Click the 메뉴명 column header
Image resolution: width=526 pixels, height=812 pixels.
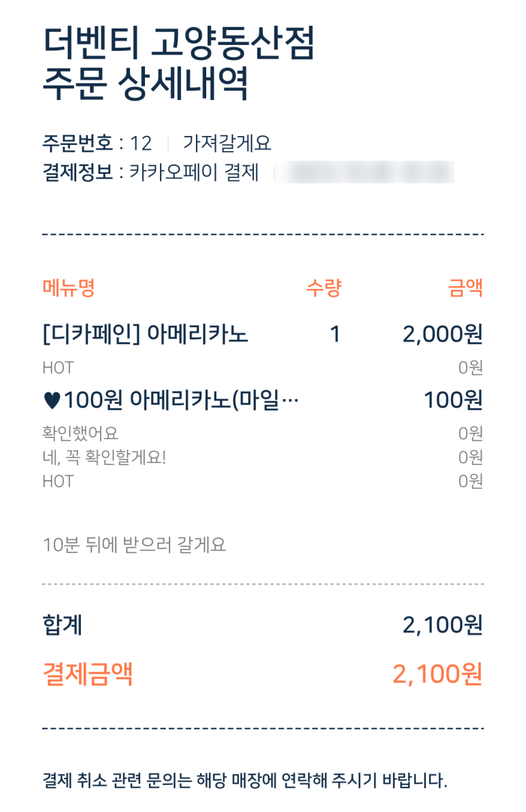[x=69, y=288]
